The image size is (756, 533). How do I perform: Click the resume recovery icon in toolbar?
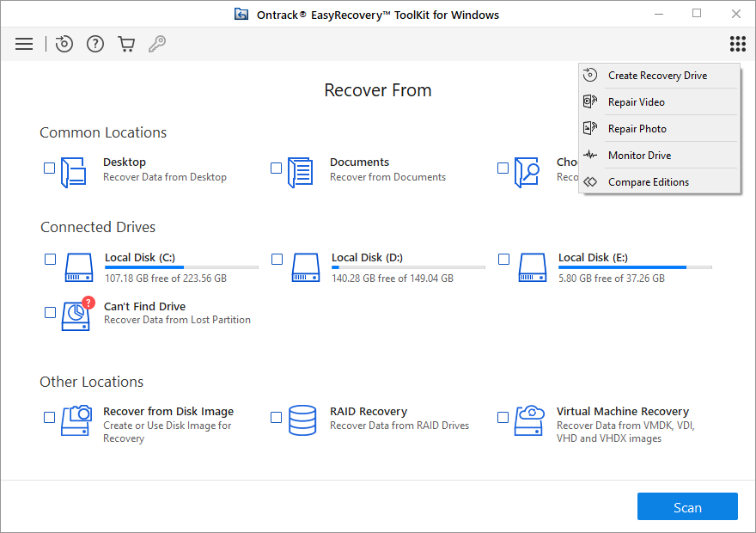click(x=64, y=44)
